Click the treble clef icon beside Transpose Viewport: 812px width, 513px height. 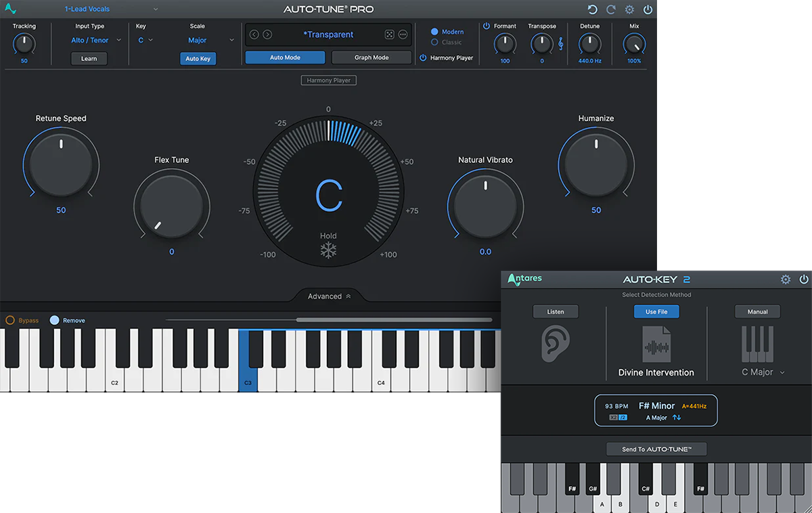click(560, 44)
